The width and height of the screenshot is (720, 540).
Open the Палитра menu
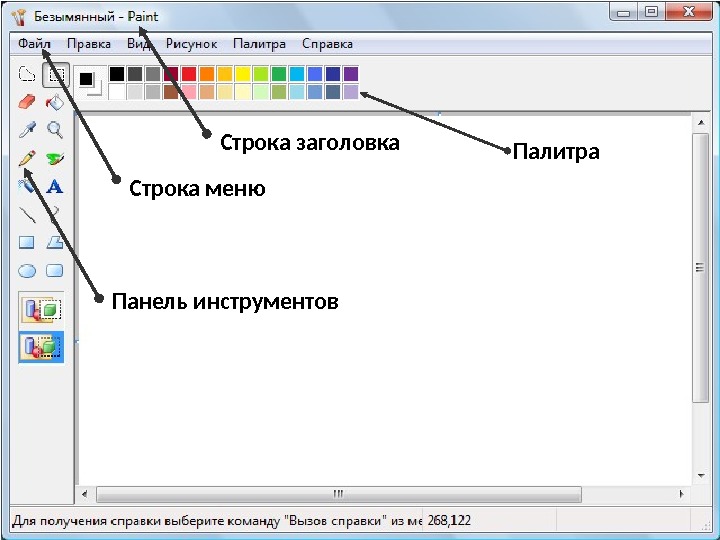pyautogui.click(x=259, y=44)
